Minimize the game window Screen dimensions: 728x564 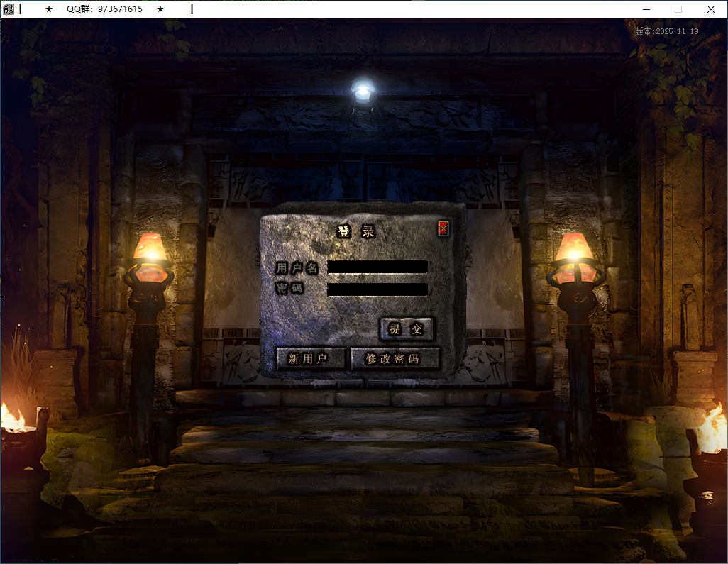[x=646, y=9]
